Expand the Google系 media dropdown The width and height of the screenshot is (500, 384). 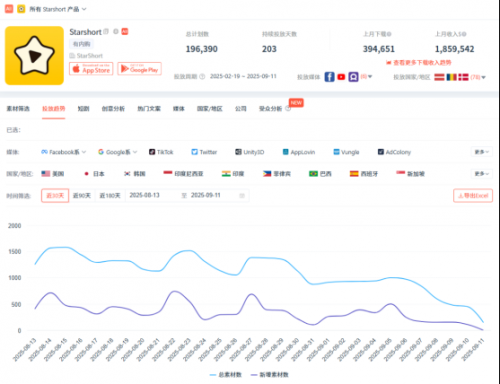coord(118,152)
